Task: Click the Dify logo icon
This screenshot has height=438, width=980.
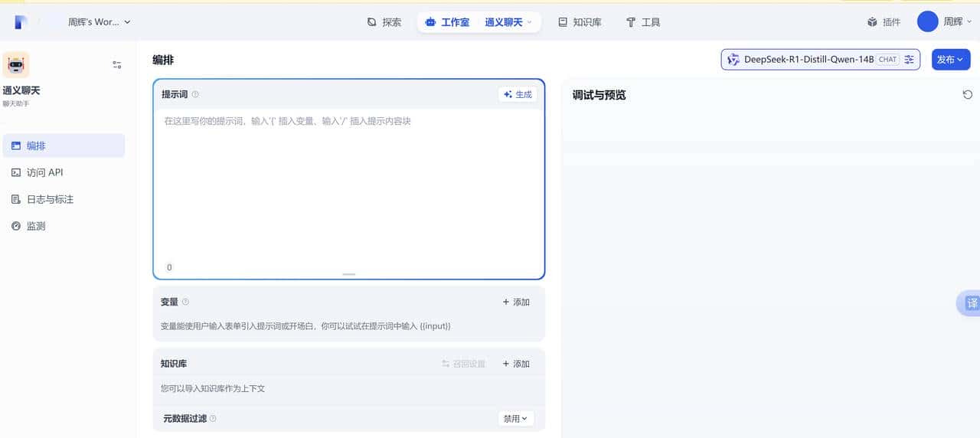Action: coord(21,22)
